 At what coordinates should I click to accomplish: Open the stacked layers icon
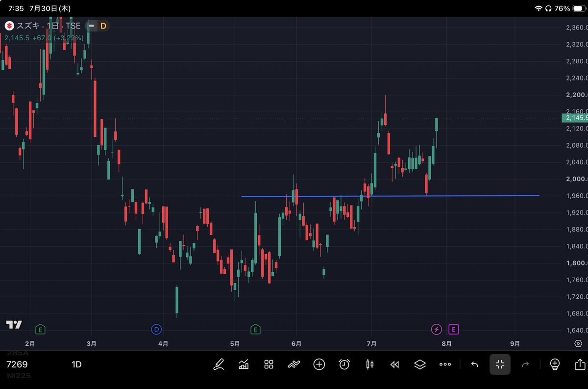420,364
